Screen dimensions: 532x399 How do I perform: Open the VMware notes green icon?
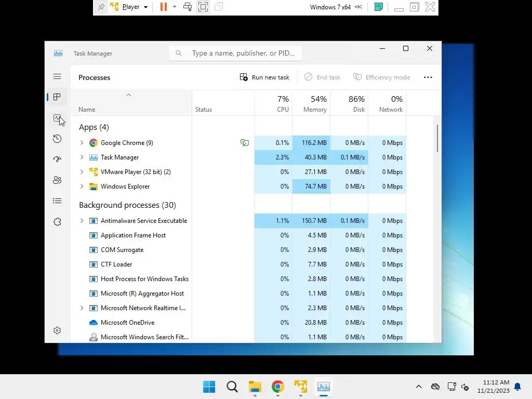tap(379, 7)
